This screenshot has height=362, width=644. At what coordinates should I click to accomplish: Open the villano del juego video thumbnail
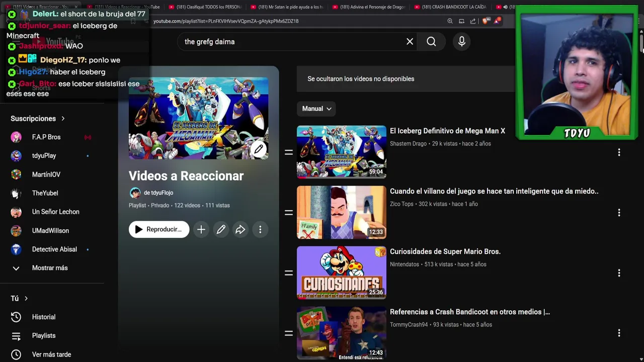click(x=342, y=212)
